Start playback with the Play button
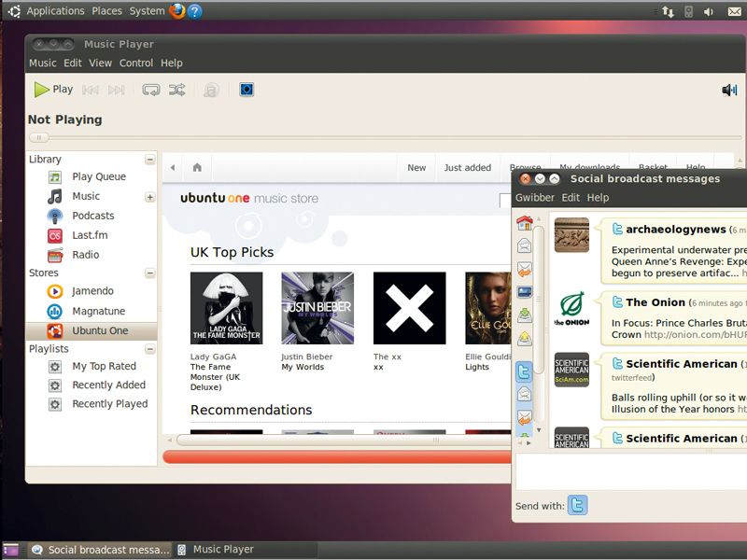The image size is (747, 560). pyautogui.click(x=53, y=90)
